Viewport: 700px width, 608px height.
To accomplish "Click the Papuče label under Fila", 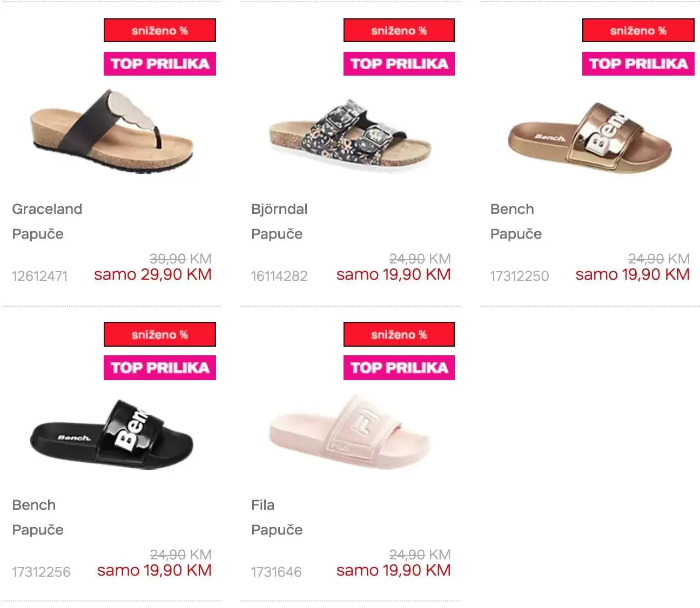I will [277, 530].
